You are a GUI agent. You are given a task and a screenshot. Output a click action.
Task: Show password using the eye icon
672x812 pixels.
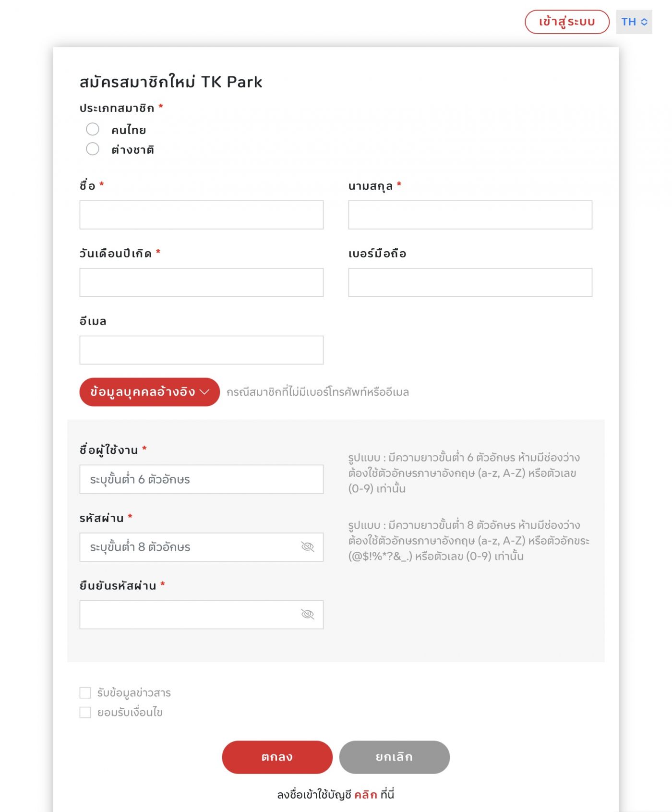coord(307,547)
